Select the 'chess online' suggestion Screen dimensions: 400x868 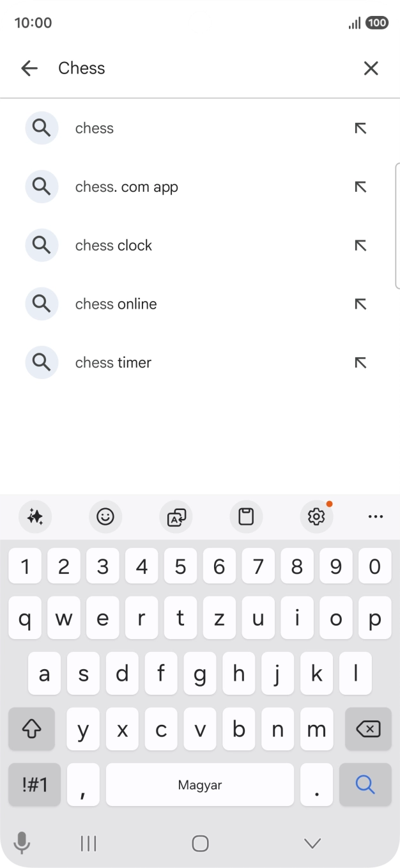(x=116, y=304)
